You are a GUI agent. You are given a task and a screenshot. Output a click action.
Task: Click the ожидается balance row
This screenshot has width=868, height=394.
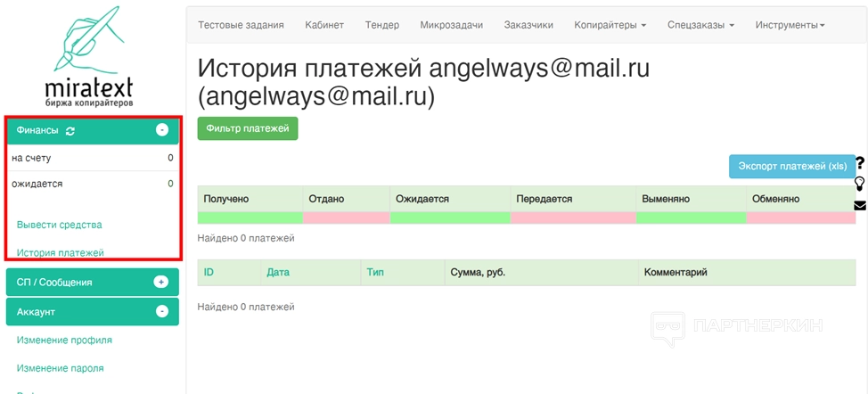tap(93, 184)
